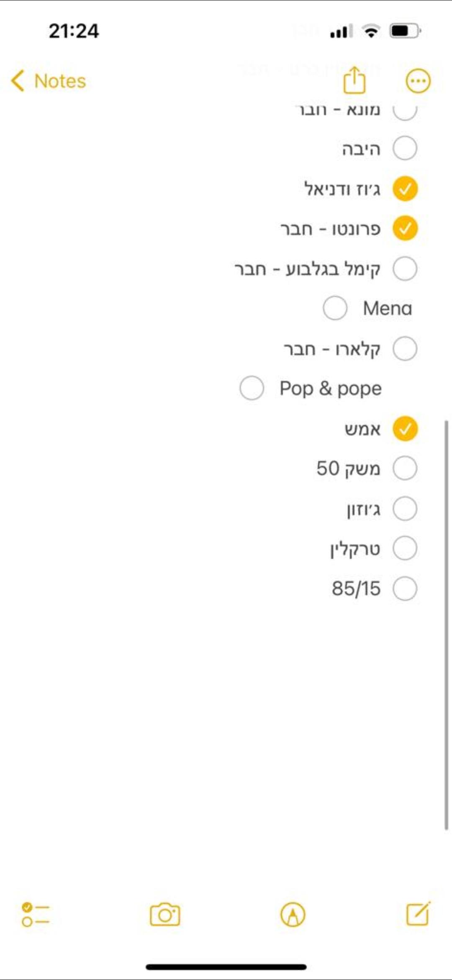Check the Mena checklist item
This screenshot has width=452, height=980.
[335, 308]
